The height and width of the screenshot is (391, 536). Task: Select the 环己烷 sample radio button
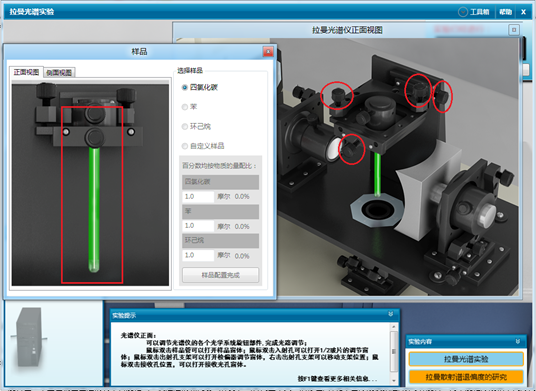pyautogui.click(x=185, y=126)
